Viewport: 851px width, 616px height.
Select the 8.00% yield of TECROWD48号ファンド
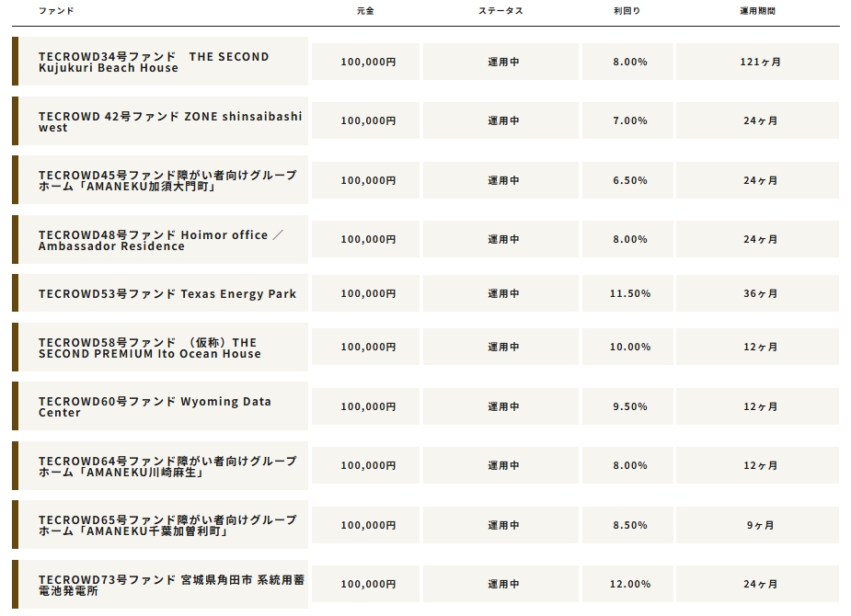628,239
